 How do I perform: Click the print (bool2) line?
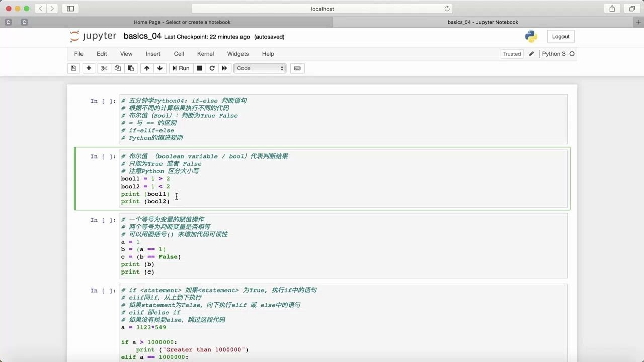(145, 201)
